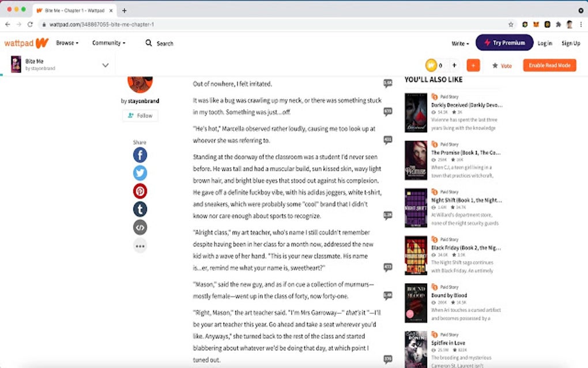Go back in the browser
This screenshot has height=368, width=588.
pyautogui.click(x=7, y=24)
